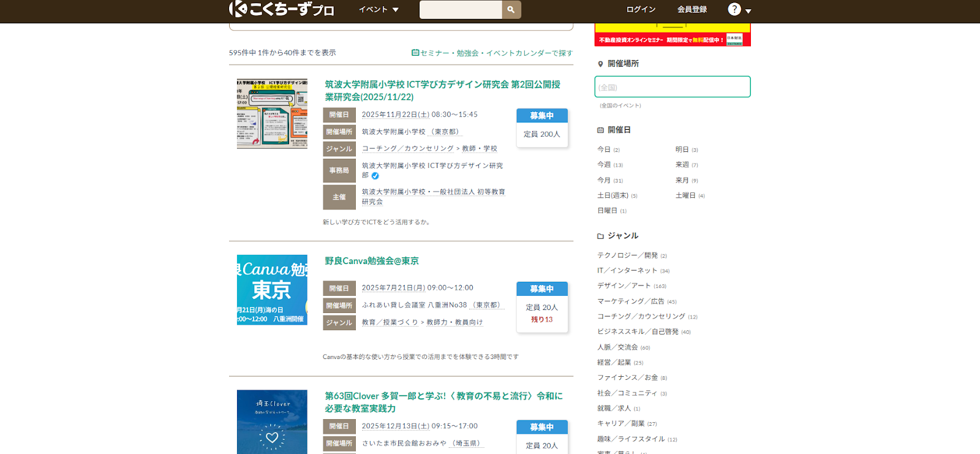Click 募集中 badge for Clover event
The image size is (980, 454).
[x=542, y=428]
